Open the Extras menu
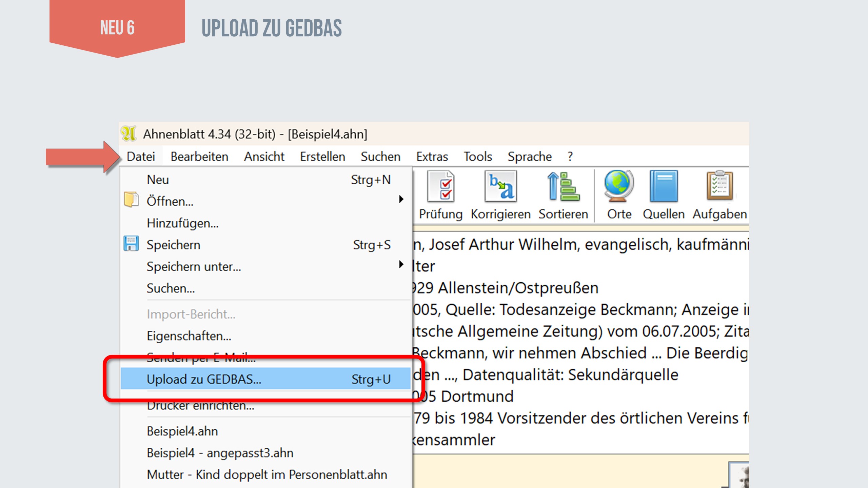 click(x=432, y=157)
